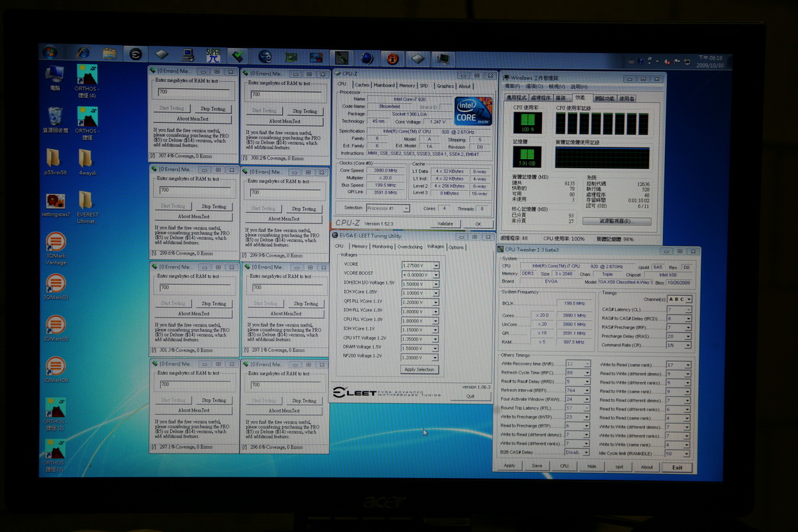Click Apply Selection in E-LEET

(x=419, y=369)
